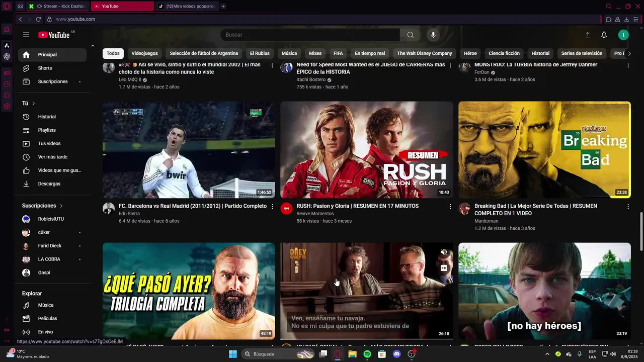Start voice search with the microphone

click(x=433, y=35)
